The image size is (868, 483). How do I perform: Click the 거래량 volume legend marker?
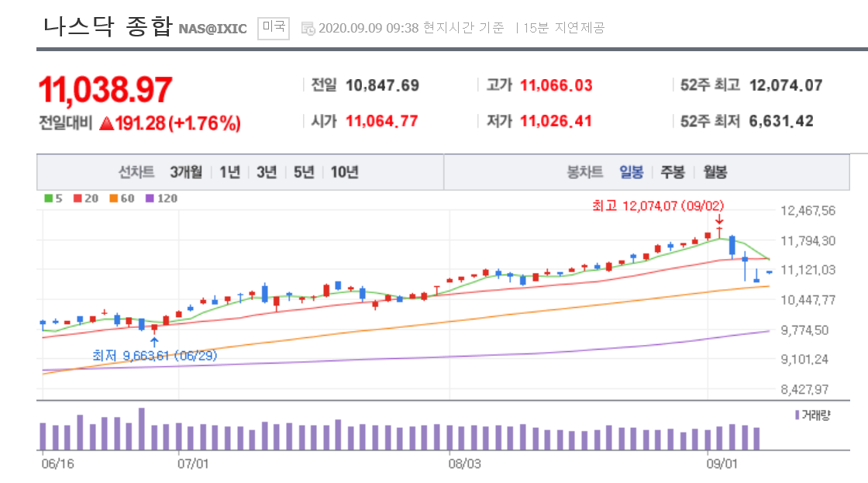pos(797,415)
